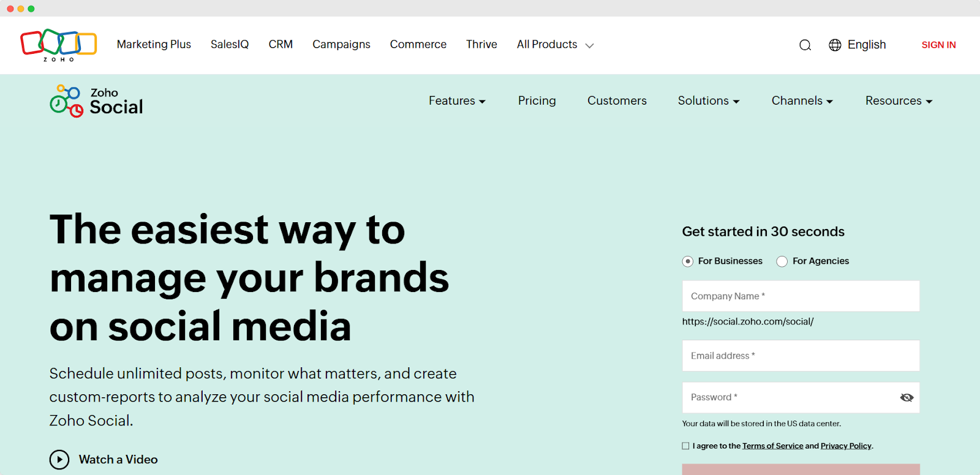Viewport: 980px width, 475px height.
Task: Expand the All Products dropdown
Action: click(555, 45)
